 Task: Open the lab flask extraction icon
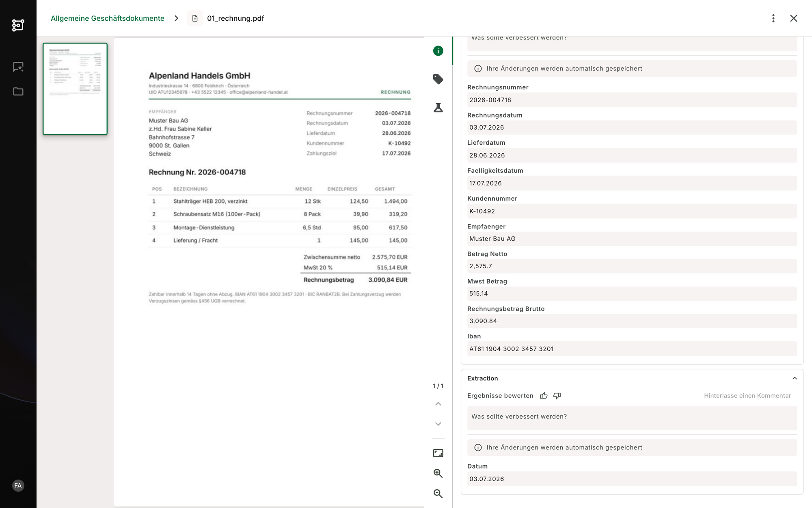tap(438, 108)
